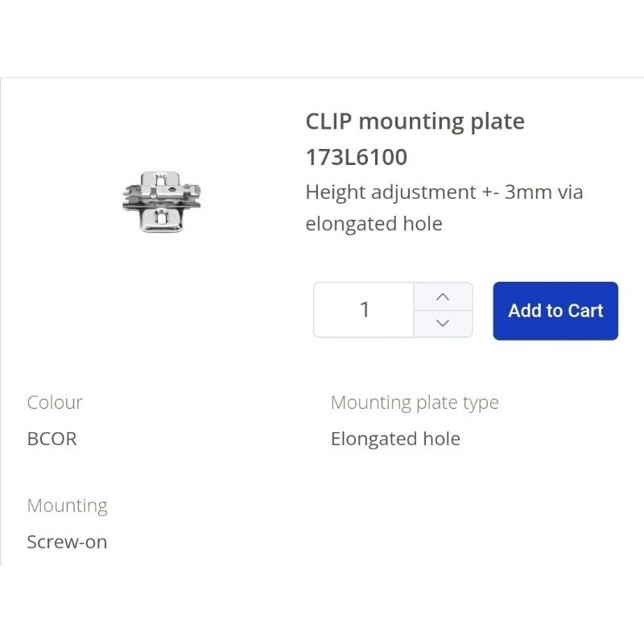Click the Add to Cart button

(x=555, y=311)
